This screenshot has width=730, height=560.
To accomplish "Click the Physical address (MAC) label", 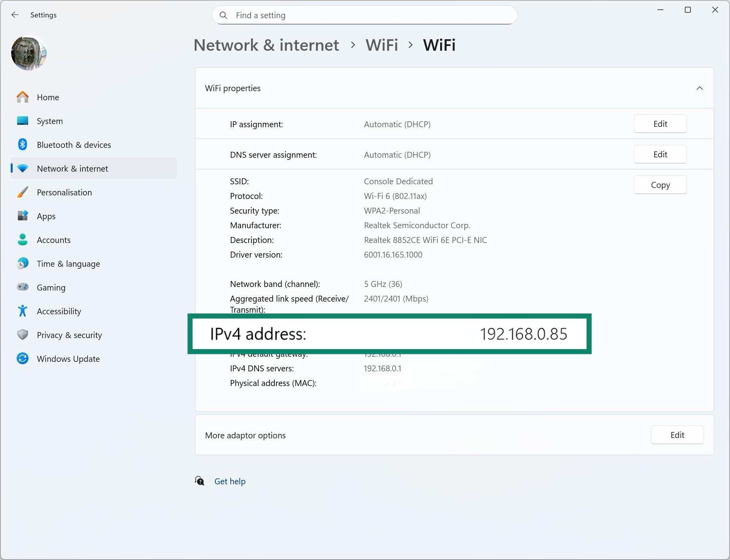I will (x=273, y=383).
